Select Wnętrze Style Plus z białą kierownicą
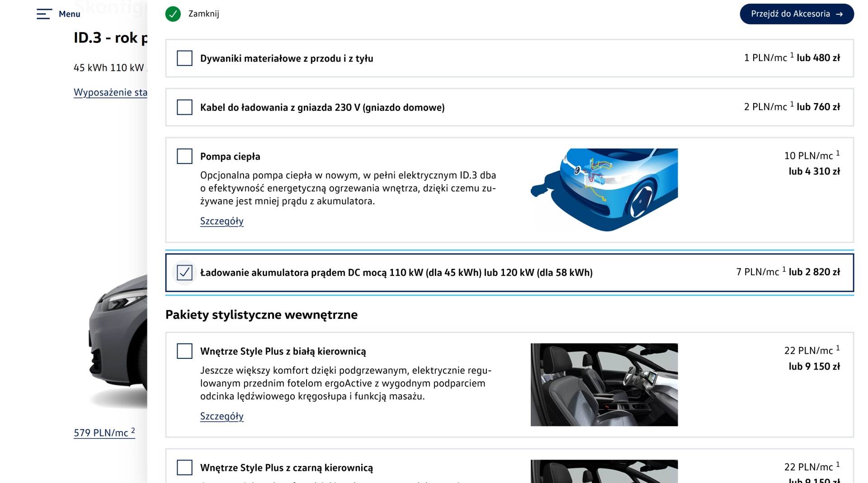The image size is (868, 483). 184,351
